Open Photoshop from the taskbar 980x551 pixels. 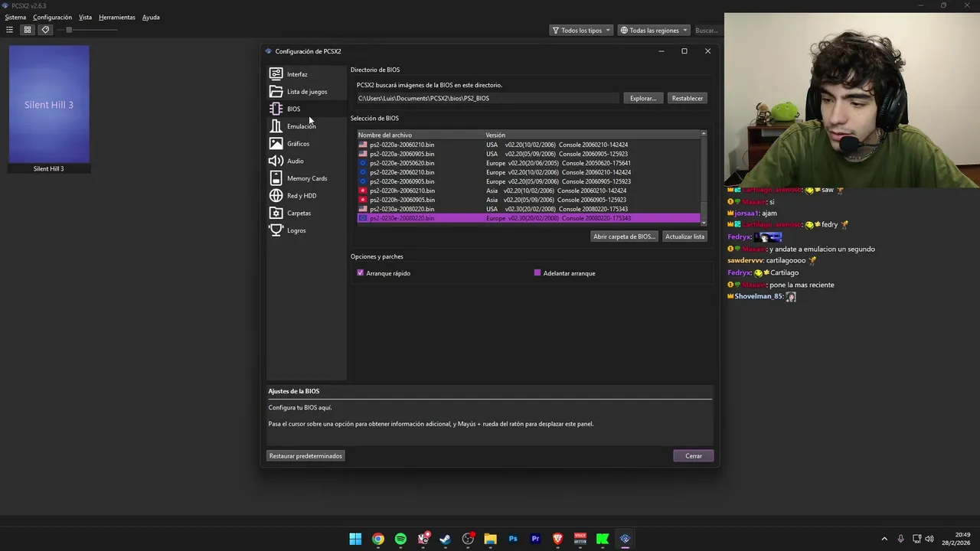(513, 539)
